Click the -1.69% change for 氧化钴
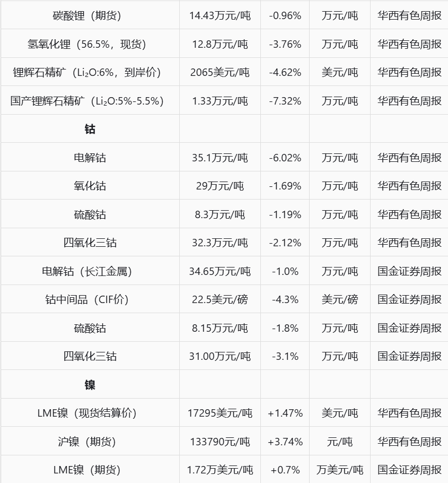 (x=285, y=186)
